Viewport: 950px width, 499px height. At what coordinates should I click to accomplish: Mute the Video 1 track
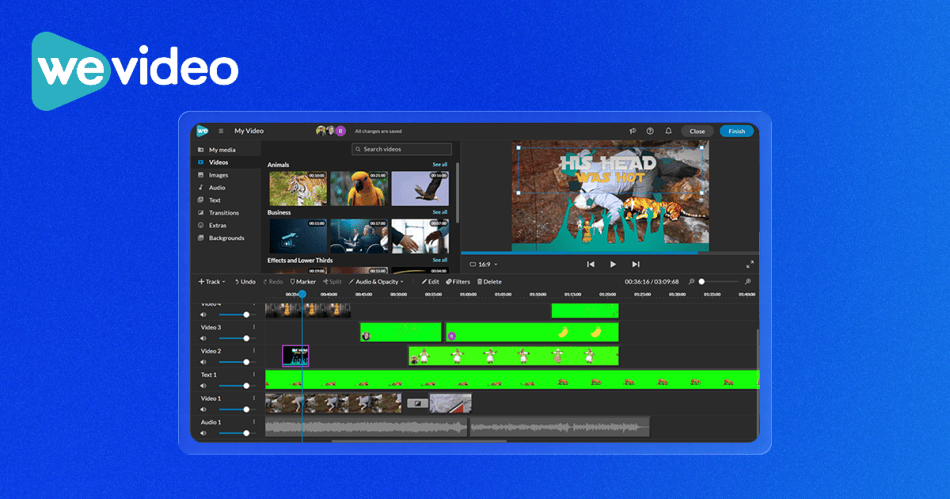pyautogui.click(x=204, y=409)
